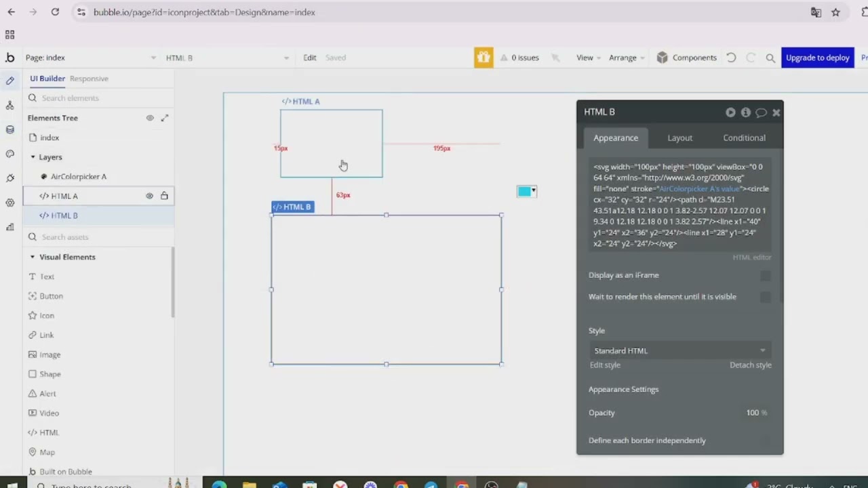Click the Edit style link

(605, 365)
